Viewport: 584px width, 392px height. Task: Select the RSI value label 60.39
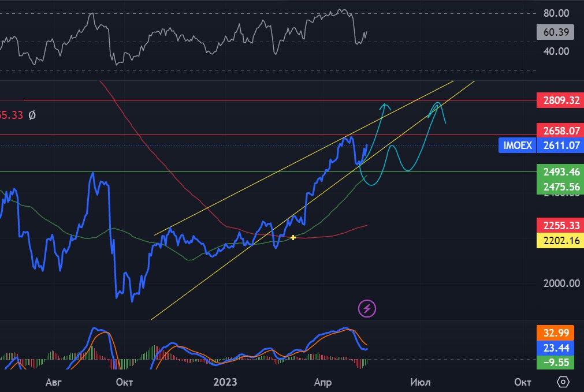555,32
